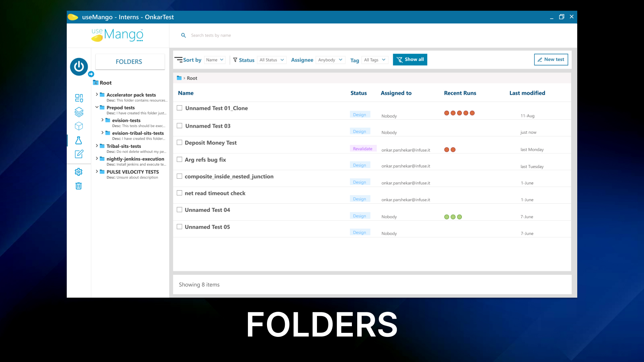Expand the Accelerator pack tests folder
The height and width of the screenshot is (362, 644).
click(97, 95)
